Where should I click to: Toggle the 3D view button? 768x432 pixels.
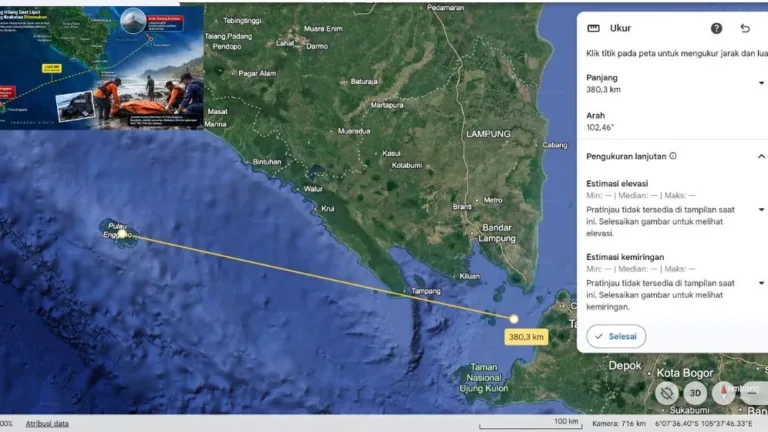695,393
